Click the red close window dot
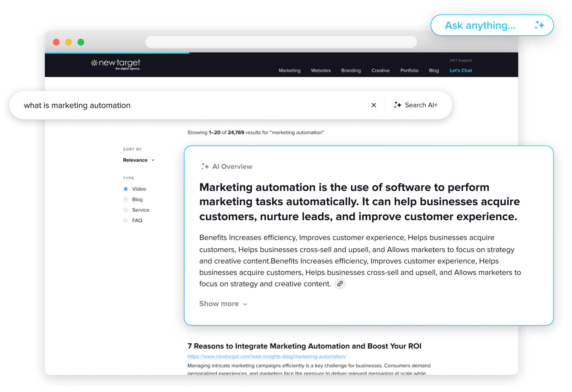The width and height of the screenshot is (572, 392). coord(56,42)
